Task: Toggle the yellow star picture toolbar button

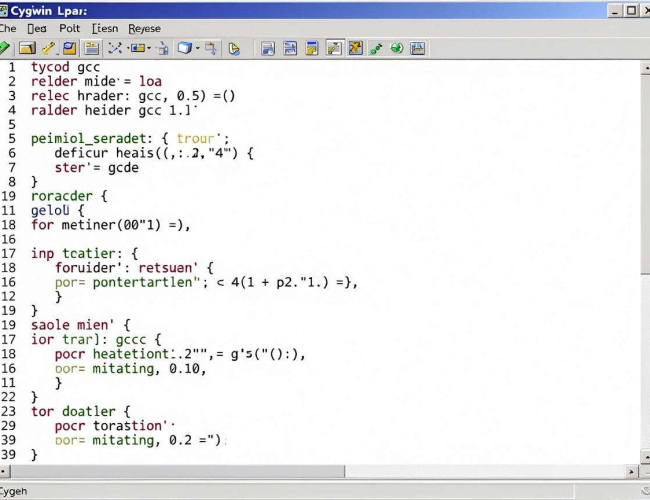Action: coord(355,48)
